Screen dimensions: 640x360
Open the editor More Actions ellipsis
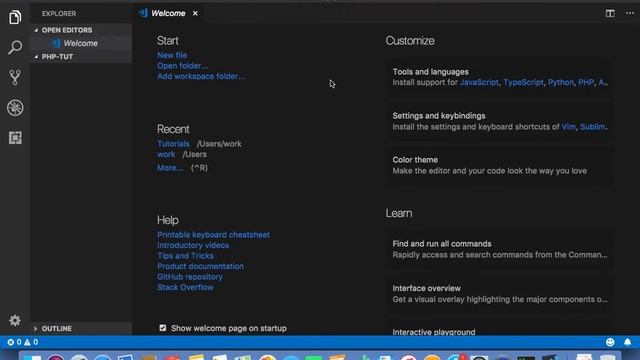tap(630, 13)
